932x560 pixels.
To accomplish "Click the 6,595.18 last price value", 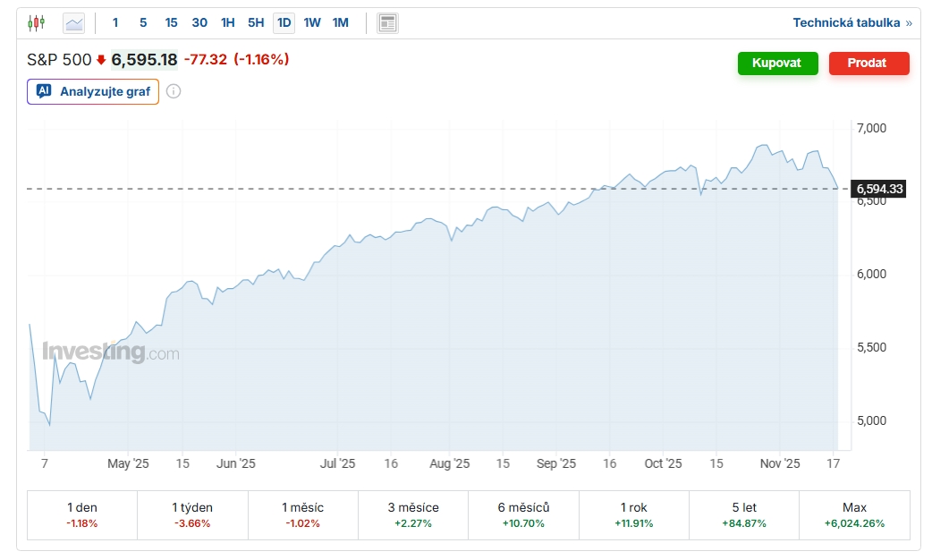I will (x=144, y=59).
